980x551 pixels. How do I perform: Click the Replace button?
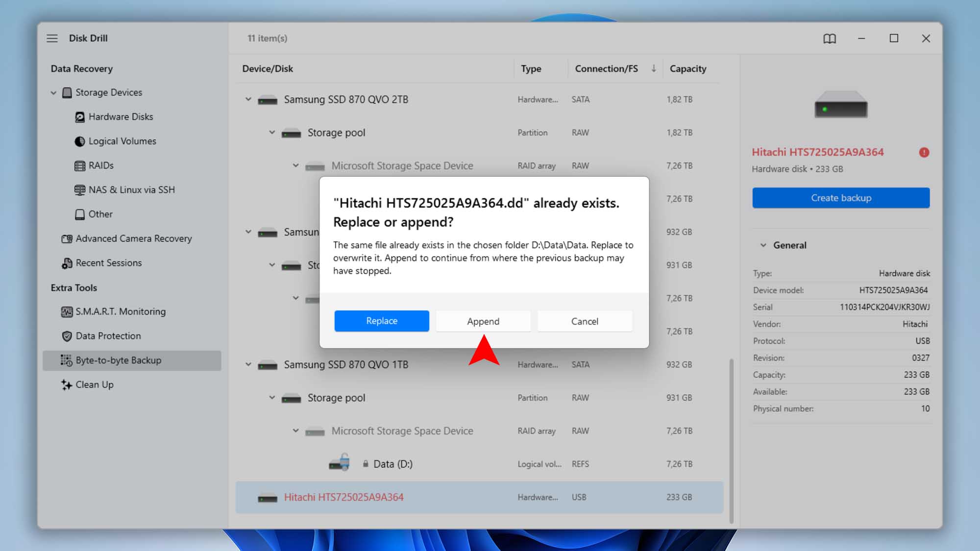pyautogui.click(x=382, y=321)
